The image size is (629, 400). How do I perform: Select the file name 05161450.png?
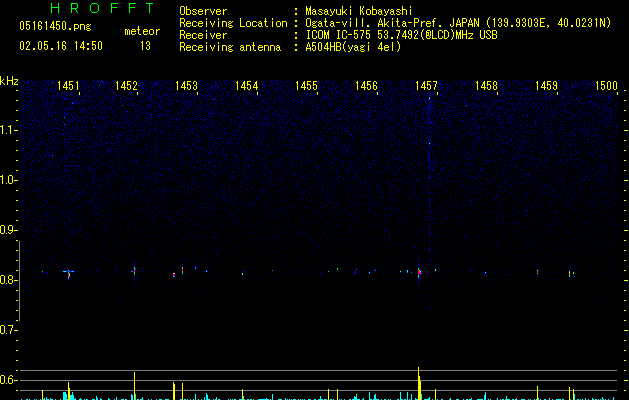[55, 26]
